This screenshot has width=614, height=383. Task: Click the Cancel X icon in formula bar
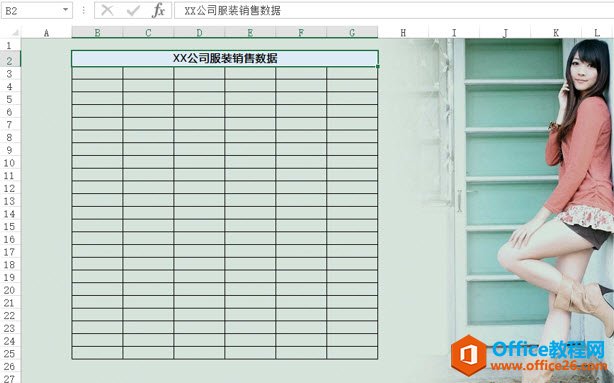pos(107,11)
